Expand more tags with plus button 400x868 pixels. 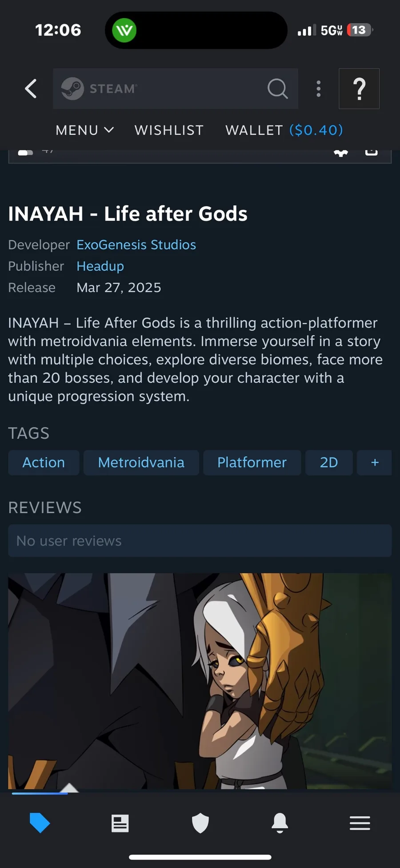pos(375,462)
